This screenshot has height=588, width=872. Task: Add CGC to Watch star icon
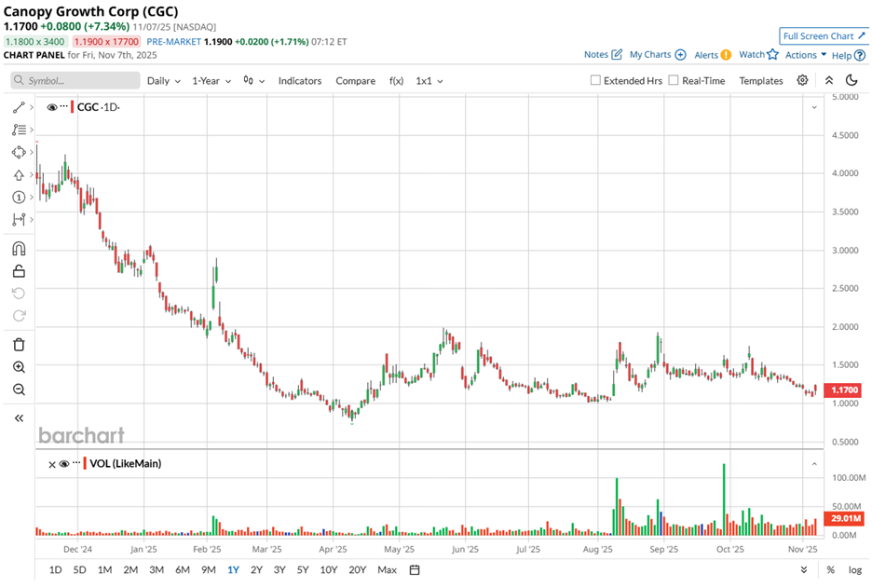772,54
